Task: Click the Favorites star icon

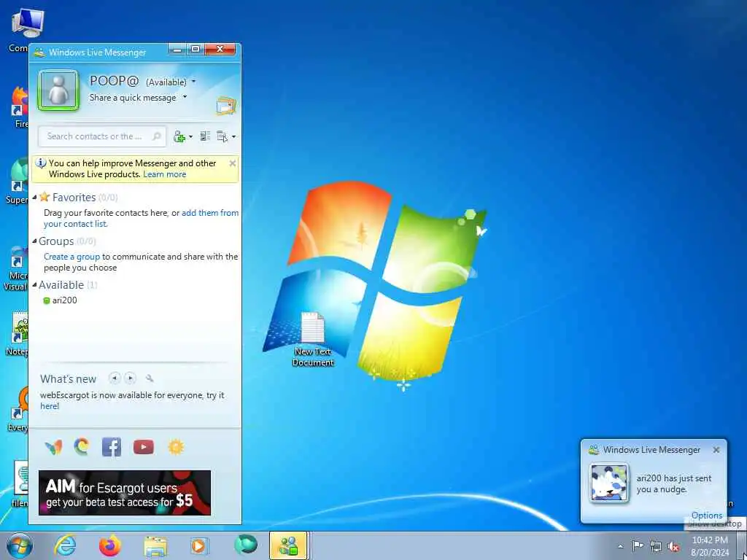Action: click(x=44, y=197)
